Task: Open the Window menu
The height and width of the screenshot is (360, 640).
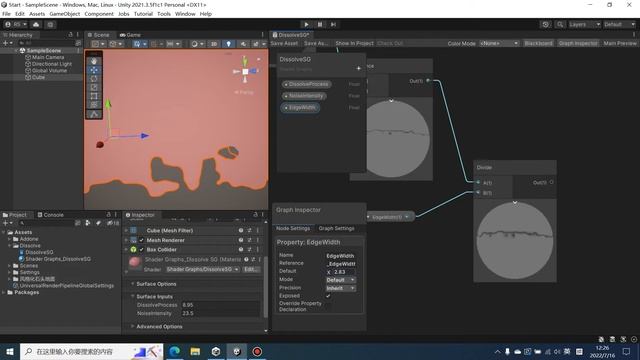Action: tap(185, 14)
